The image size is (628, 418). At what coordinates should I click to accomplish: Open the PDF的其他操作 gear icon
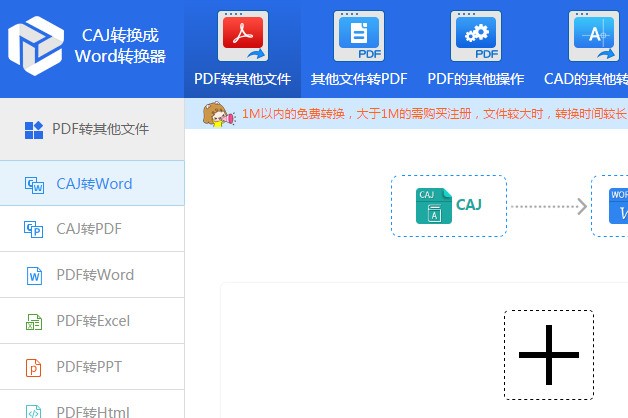[x=476, y=36]
